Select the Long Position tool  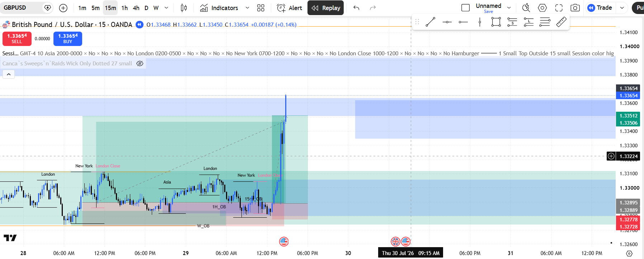tap(529, 22)
